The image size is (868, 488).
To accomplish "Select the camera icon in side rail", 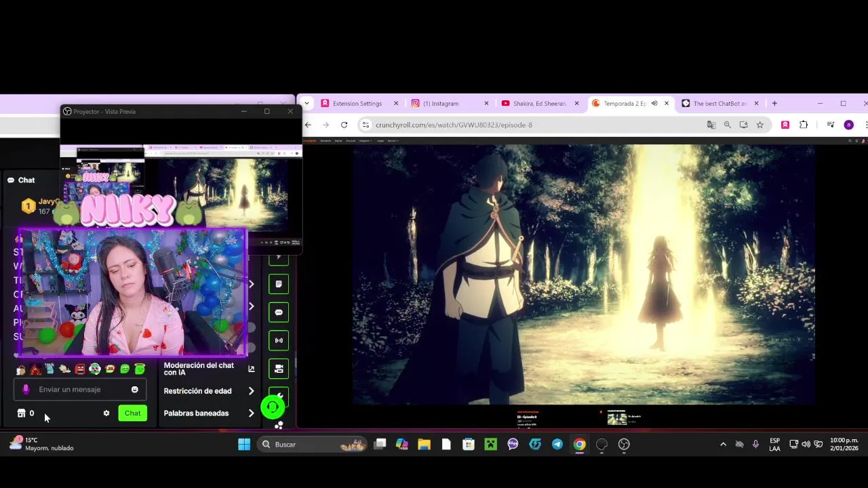I will pos(279,369).
